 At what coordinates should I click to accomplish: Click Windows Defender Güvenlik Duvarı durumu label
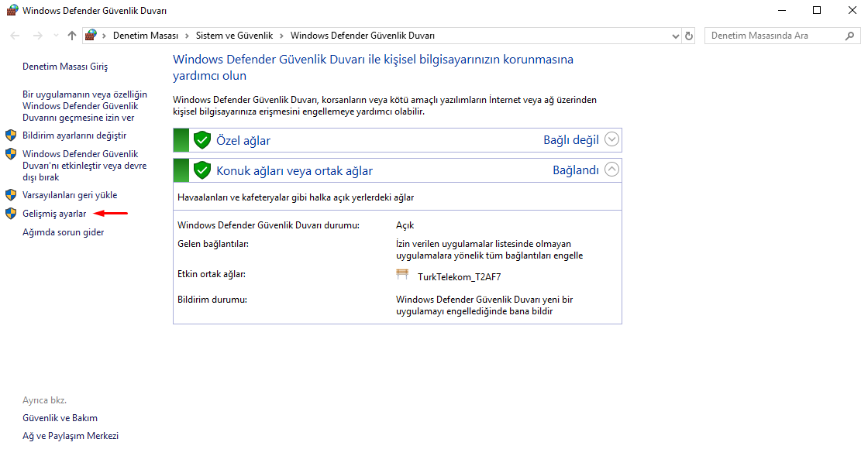pyautogui.click(x=268, y=225)
